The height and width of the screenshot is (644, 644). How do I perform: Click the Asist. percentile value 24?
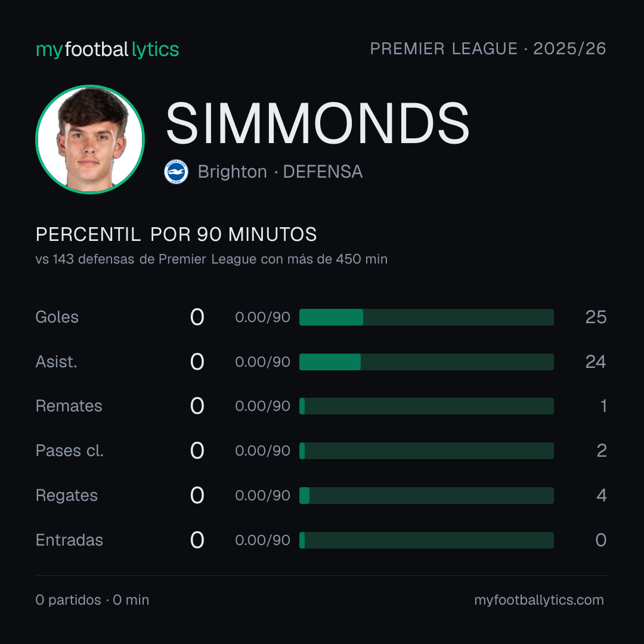[x=596, y=362]
